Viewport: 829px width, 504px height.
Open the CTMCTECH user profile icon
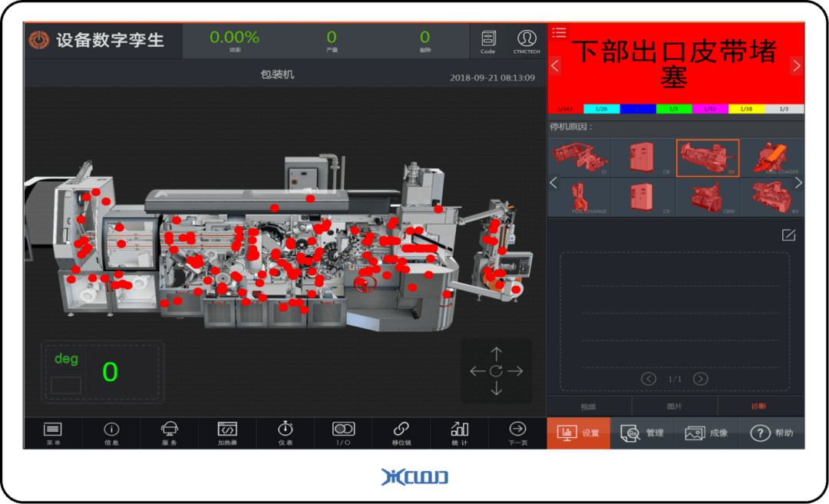[x=527, y=41]
